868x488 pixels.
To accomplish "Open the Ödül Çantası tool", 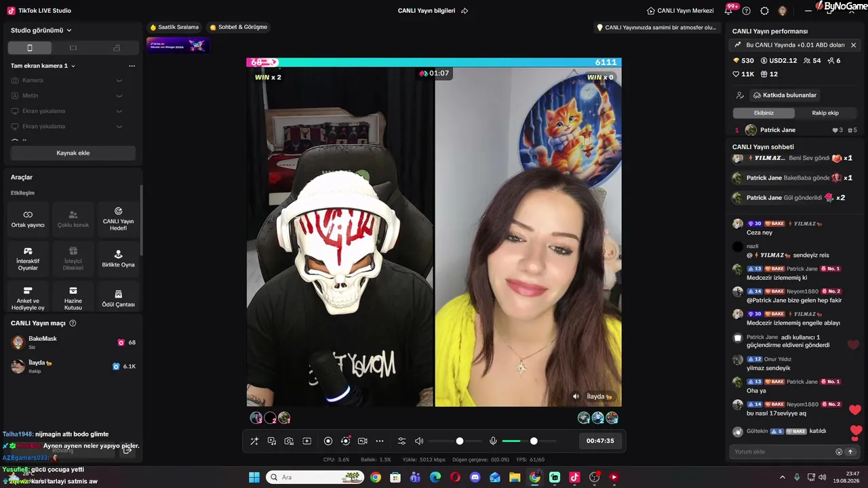I will [x=118, y=298].
